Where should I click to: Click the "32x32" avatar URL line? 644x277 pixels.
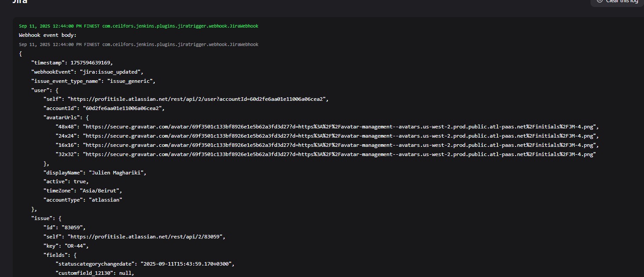click(326, 155)
